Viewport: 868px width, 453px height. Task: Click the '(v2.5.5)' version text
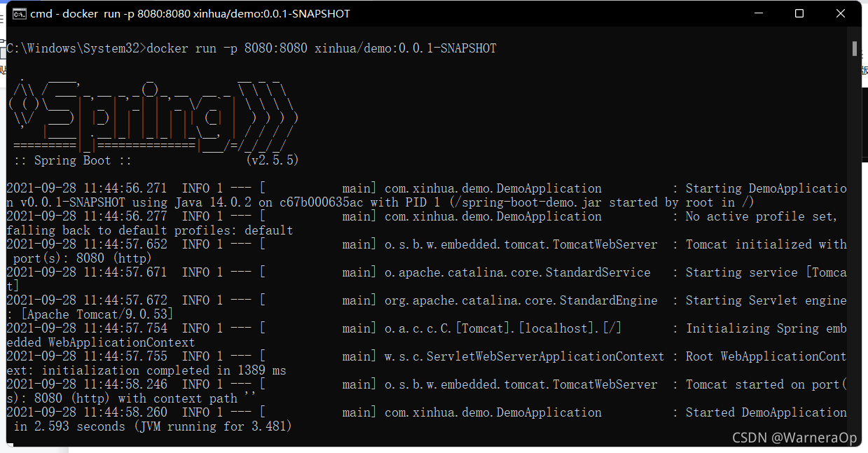click(273, 160)
